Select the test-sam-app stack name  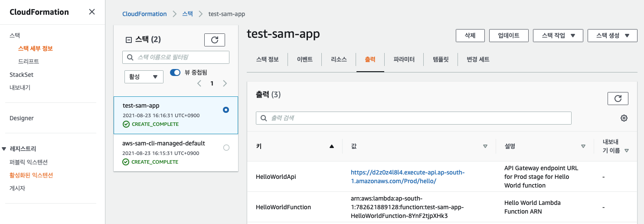[141, 105]
